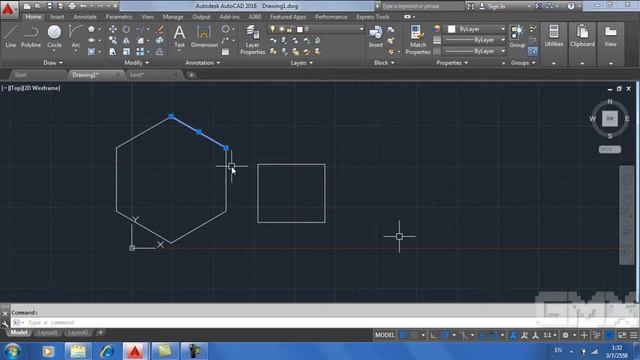Toggle the grid display in status bar

(x=403, y=335)
